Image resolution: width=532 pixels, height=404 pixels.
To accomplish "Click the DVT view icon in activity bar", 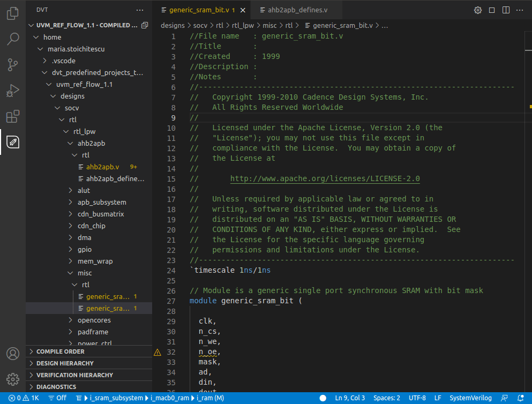I will click(x=13, y=142).
